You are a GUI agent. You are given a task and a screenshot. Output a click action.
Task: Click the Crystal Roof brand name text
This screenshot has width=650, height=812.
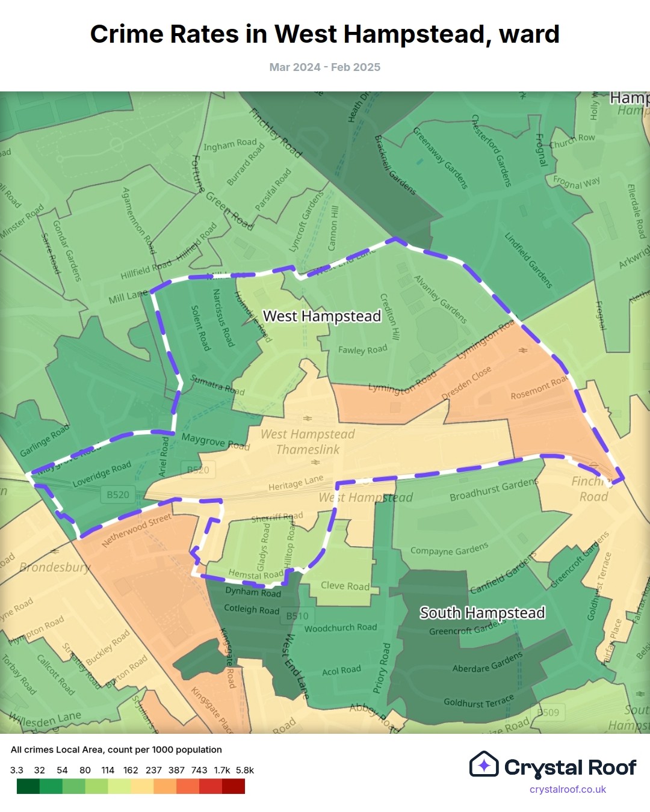click(x=570, y=767)
